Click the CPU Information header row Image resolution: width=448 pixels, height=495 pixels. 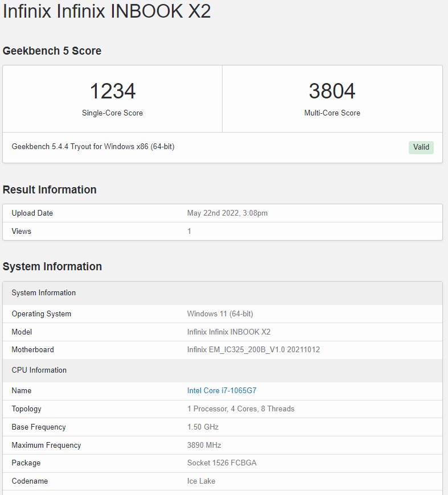223,370
